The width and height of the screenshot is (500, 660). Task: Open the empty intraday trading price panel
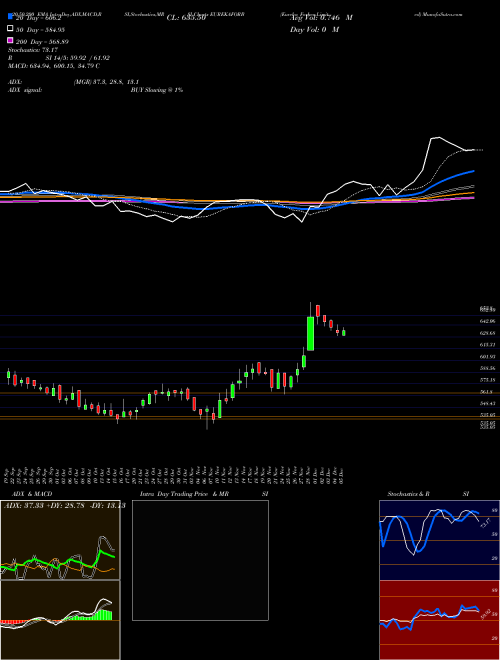point(200,560)
